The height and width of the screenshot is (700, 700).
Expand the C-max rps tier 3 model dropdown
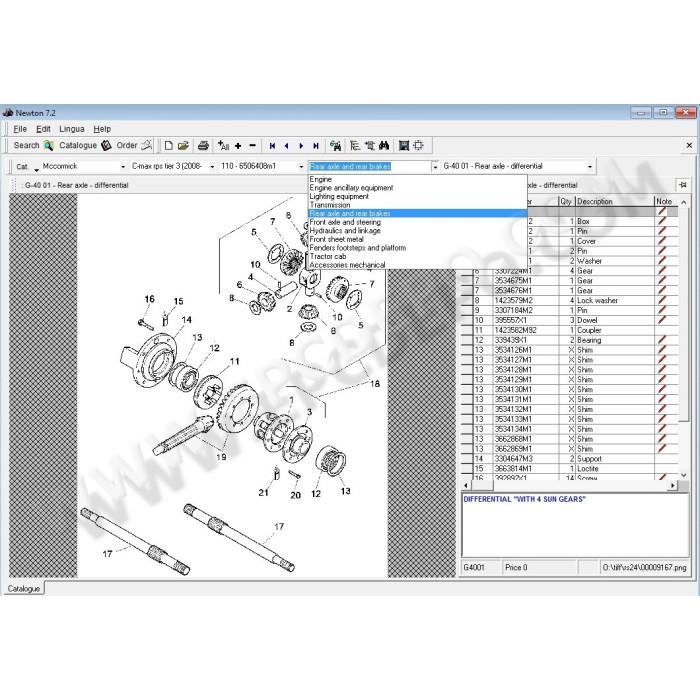tap(212, 167)
